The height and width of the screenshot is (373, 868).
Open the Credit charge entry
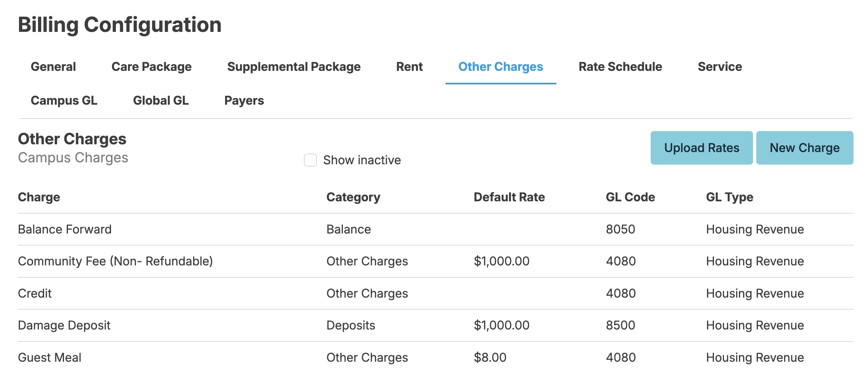[x=35, y=293]
